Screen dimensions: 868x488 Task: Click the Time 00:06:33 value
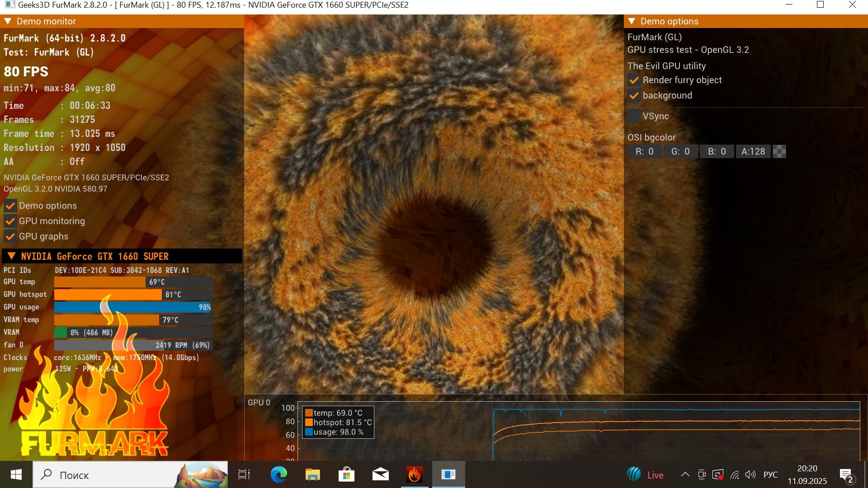click(x=90, y=105)
